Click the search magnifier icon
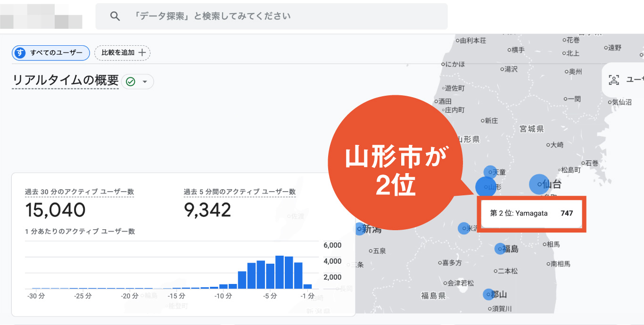This screenshot has width=644, height=325. 115,16
